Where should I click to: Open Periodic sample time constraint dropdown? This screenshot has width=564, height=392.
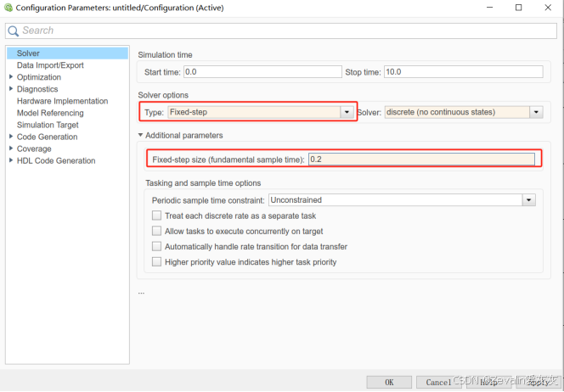tap(528, 200)
